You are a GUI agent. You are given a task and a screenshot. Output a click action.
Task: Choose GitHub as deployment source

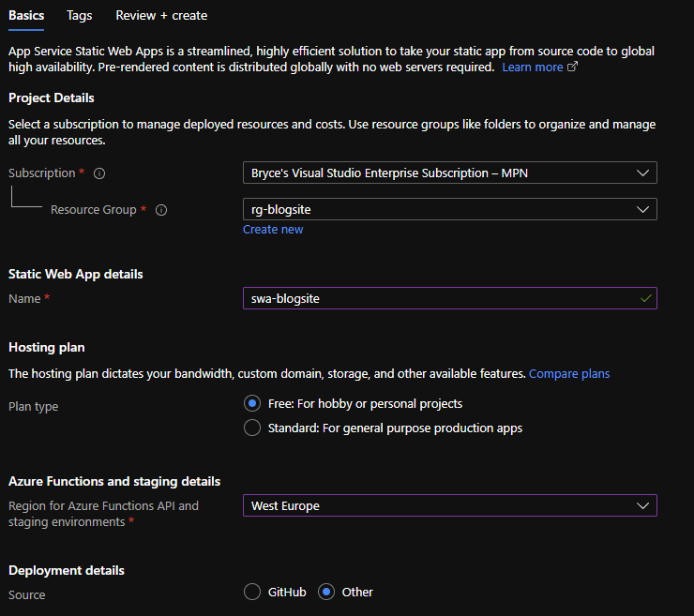(x=251, y=592)
